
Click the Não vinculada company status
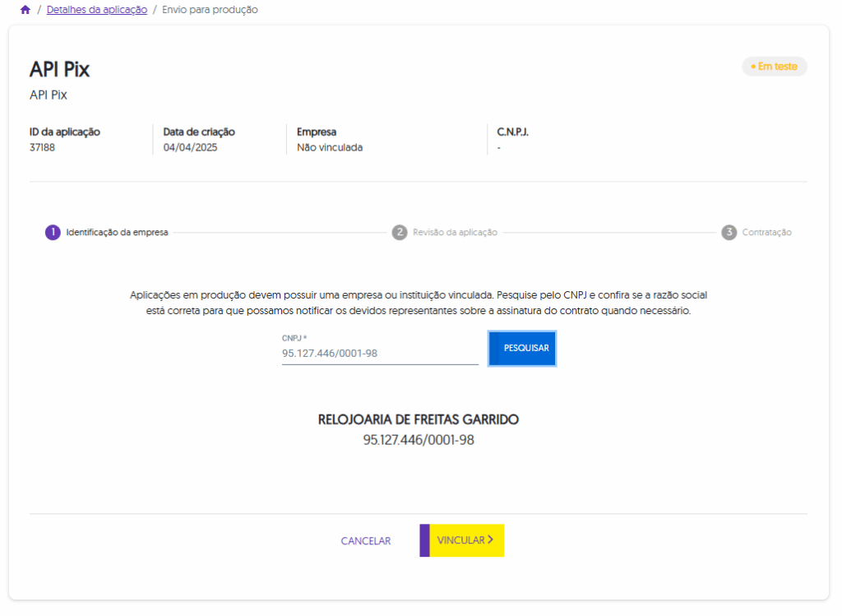click(330, 148)
